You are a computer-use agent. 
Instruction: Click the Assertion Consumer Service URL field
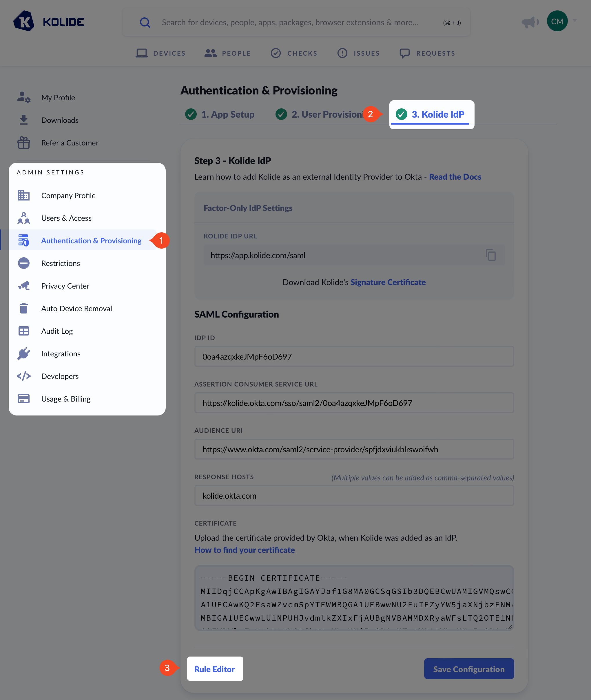coord(354,403)
